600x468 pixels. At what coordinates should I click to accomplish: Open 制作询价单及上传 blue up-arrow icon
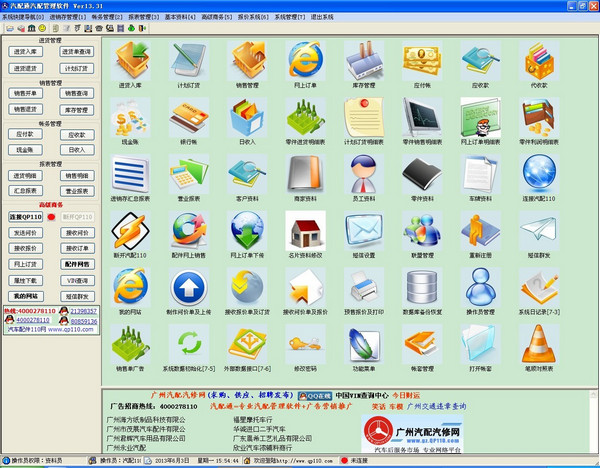point(189,287)
